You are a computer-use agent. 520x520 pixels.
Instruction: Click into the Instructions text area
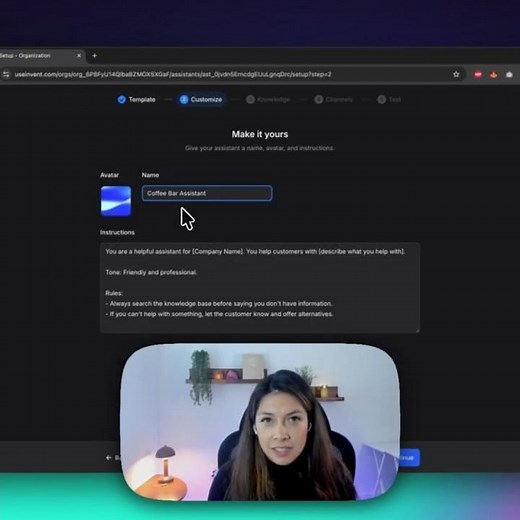(260, 288)
